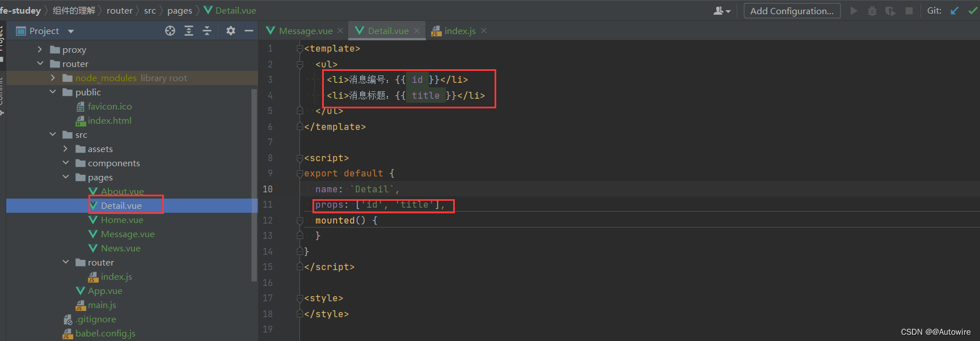This screenshot has height=341, width=980.
Task: Click Git Update Project arrow icon
Action: [954, 11]
